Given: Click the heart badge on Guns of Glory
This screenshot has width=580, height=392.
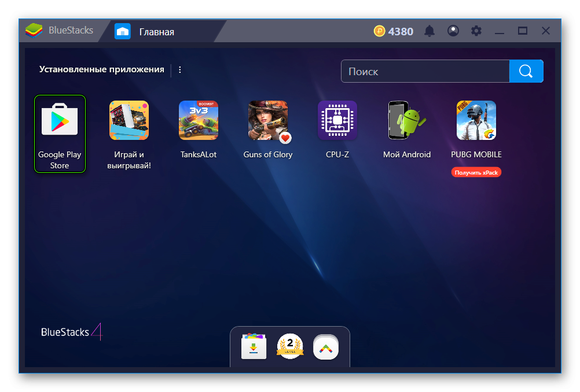Looking at the screenshot, I should [x=285, y=138].
